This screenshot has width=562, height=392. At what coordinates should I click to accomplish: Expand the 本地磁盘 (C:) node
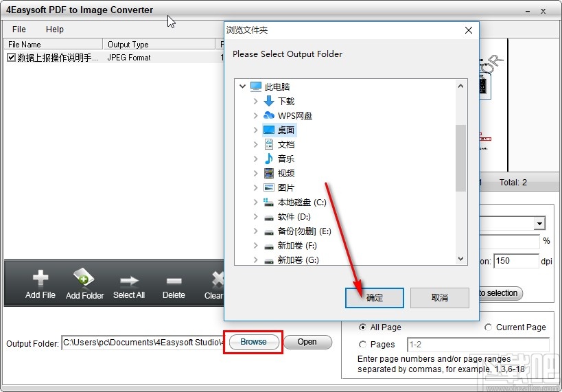point(255,203)
